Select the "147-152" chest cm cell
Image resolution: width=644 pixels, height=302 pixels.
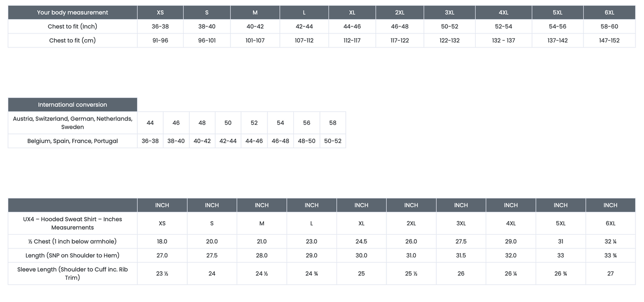click(609, 41)
